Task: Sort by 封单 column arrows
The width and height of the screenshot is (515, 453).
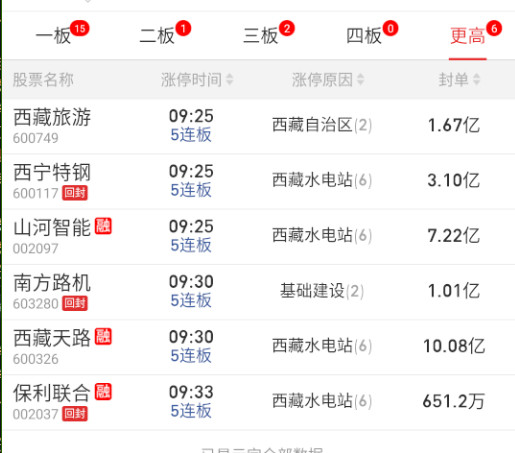Action: click(x=477, y=80)
